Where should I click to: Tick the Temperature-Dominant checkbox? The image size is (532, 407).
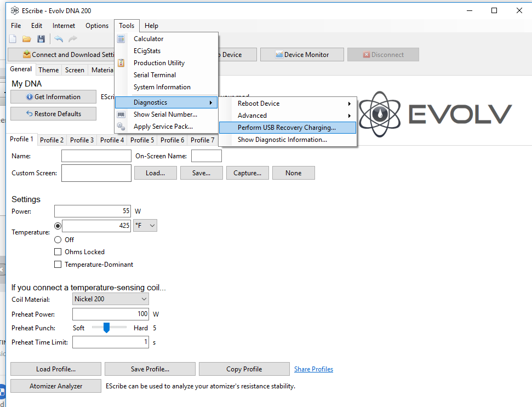pyautogui.click(x=58, y=265)
